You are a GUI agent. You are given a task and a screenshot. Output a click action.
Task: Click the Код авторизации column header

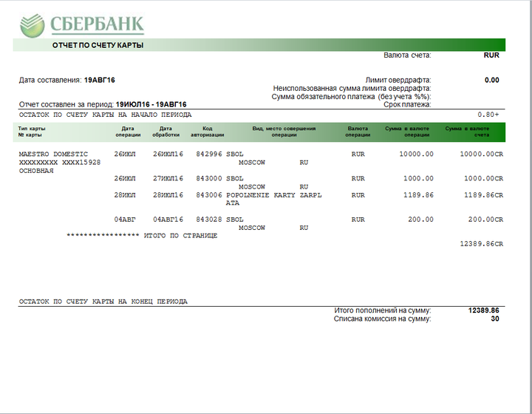tap(207, 132)
